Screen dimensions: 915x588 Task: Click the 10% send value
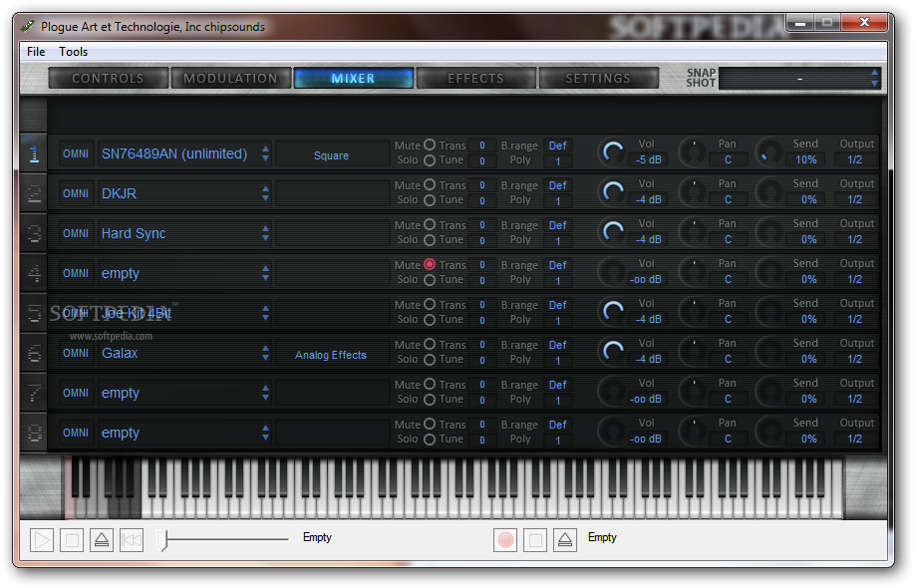806,159
